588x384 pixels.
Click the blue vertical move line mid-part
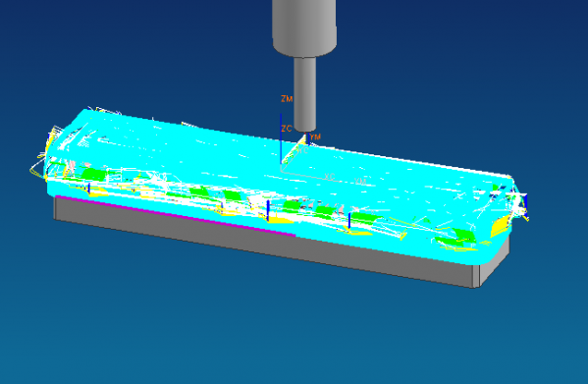pyautogui.click(x=268, y=209)
